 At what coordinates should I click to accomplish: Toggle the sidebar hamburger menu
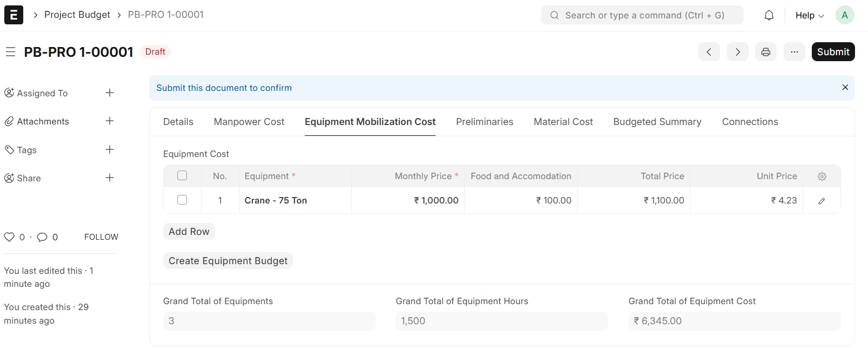[10, 52]
